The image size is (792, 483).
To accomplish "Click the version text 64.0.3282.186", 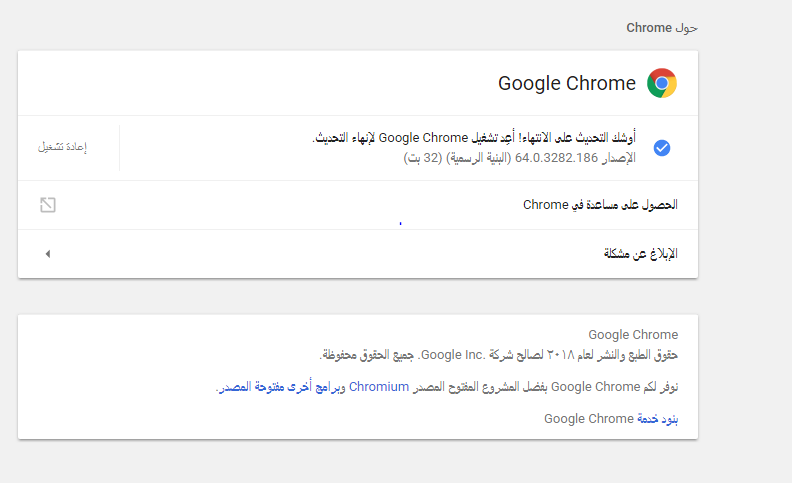I will tap(556, 158).
